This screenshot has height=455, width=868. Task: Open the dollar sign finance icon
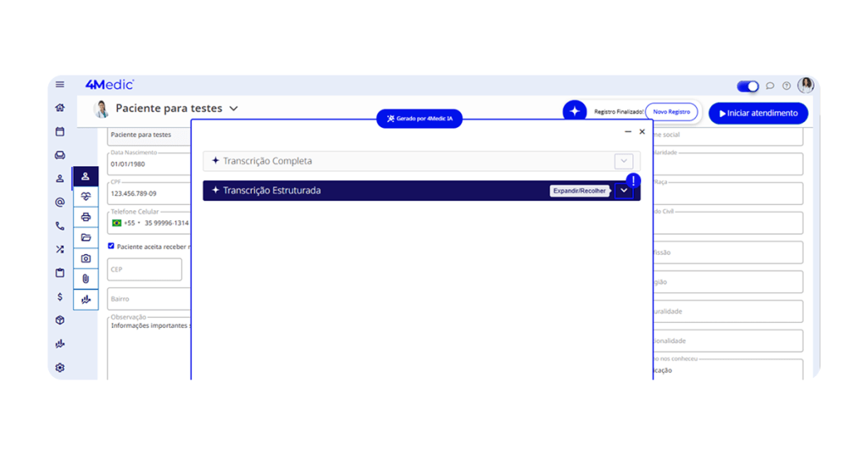pyautogui.click(x=60, y=297)
